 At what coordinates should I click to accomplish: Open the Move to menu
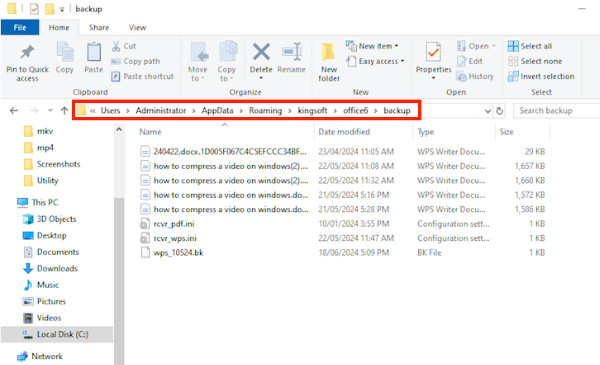click(197, 62)
